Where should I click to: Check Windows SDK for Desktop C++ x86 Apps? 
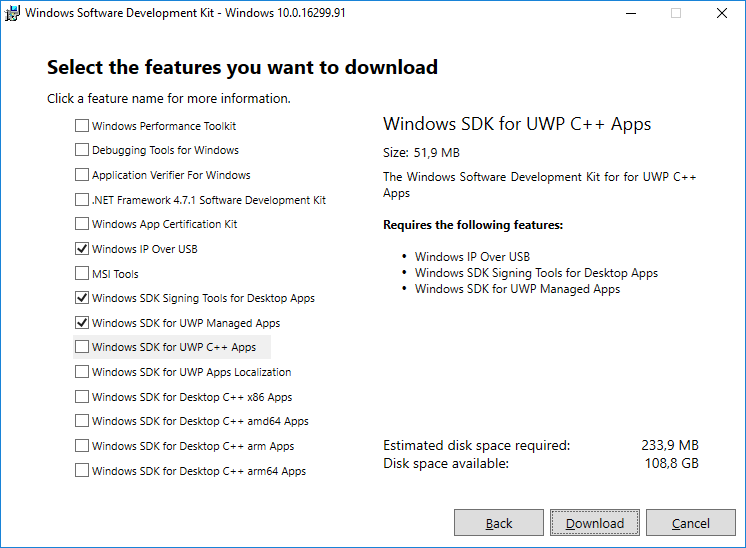[82, 397]
